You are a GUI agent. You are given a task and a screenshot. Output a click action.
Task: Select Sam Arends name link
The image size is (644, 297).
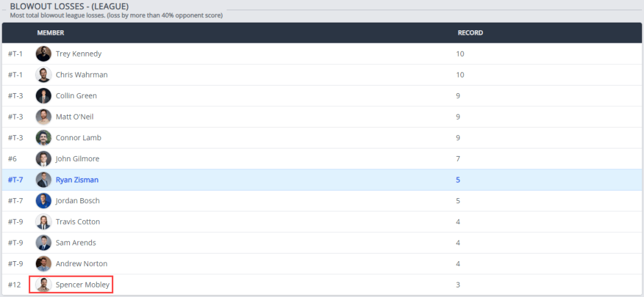coord(75,243)
